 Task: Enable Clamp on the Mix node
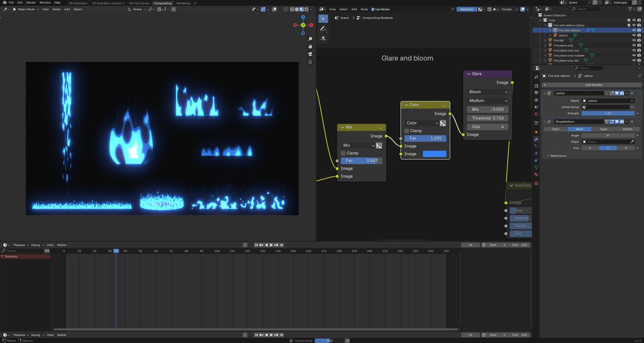click(x=343, y=153)
